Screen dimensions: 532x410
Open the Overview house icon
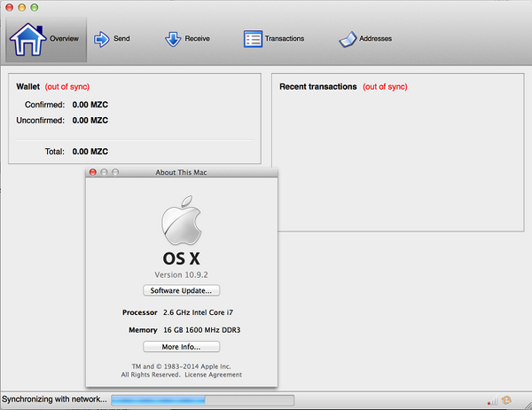click(x=27, y=39)
